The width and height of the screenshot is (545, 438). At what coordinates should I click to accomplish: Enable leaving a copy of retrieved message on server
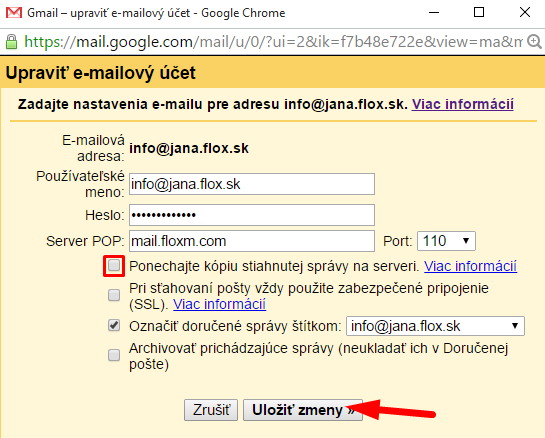[x=114, y=266]
